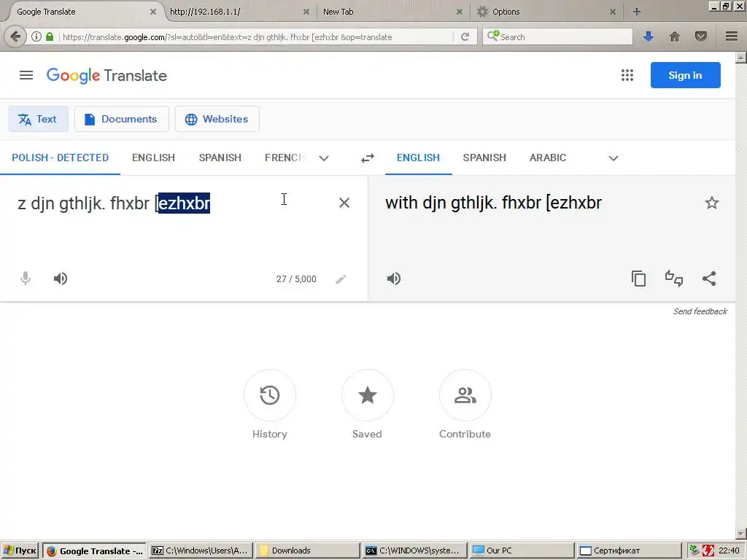Switch to Documents translation mode

122,119
